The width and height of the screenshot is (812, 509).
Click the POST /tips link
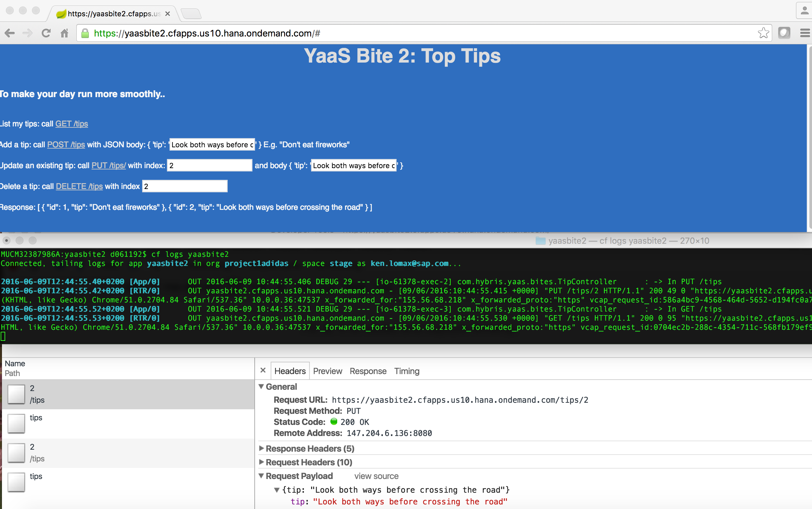click(66, 145)
